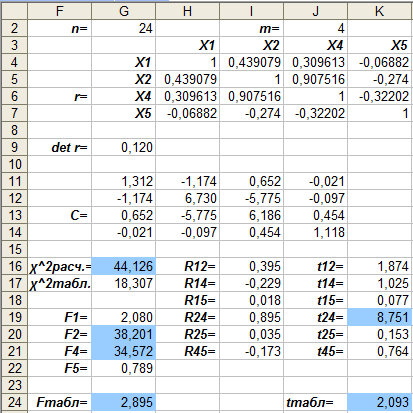Select column G header
This screenshot has width=413, height=413.
click(123, 11)
